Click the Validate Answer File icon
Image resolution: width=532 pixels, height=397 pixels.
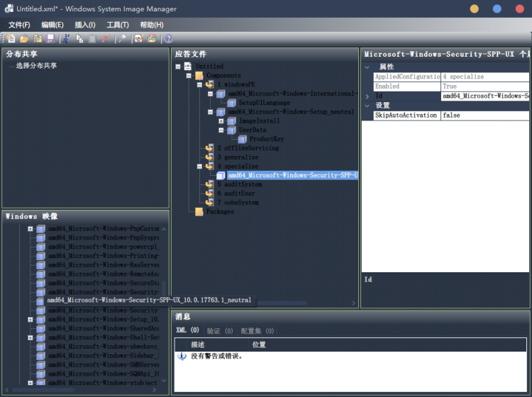tap(138, 38)
